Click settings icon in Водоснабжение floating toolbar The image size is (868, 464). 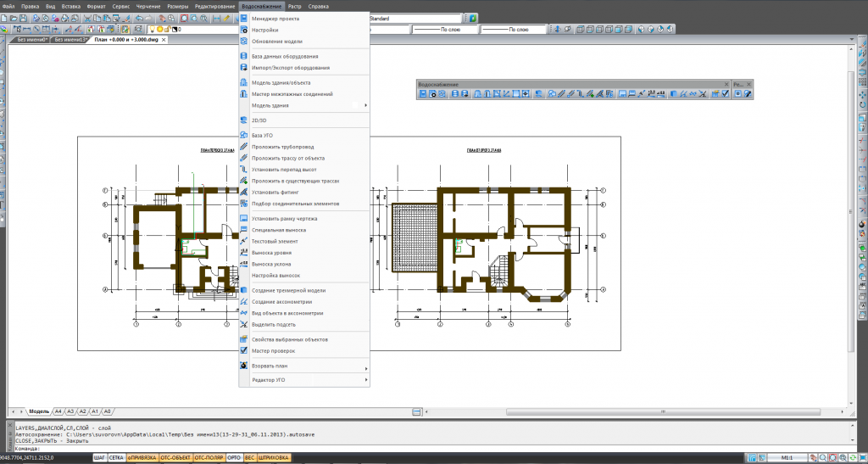point(433,93)
